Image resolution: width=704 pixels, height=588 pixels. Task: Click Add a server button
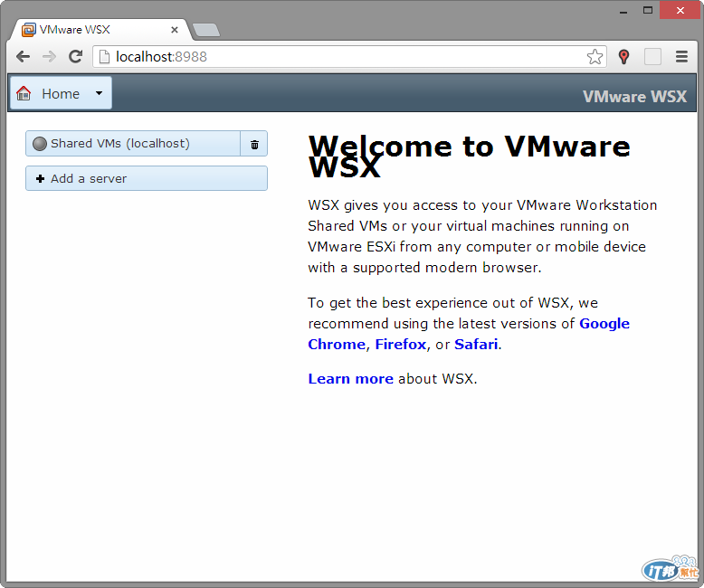(147, 178)
